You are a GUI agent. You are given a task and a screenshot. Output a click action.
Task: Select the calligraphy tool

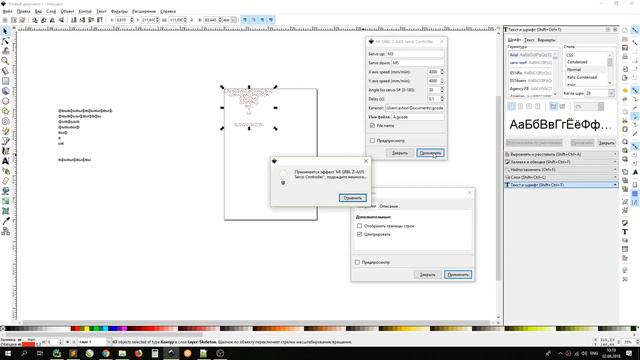point(5,151)
